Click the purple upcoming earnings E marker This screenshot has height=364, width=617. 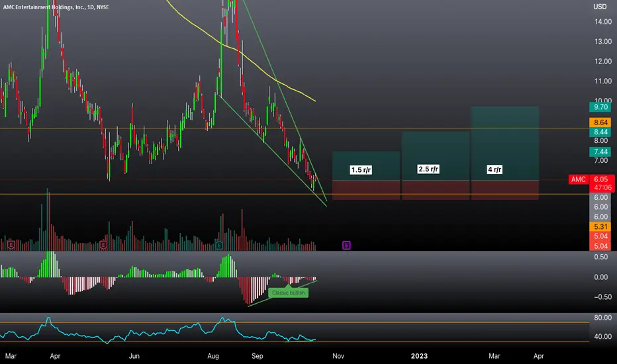(346, 245)
